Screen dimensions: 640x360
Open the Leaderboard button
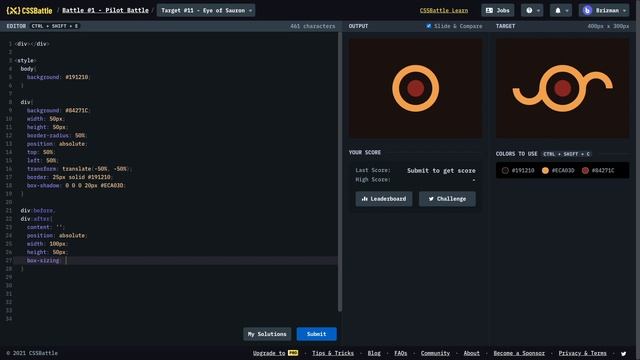pyautogui.click(x=384, y=199)
